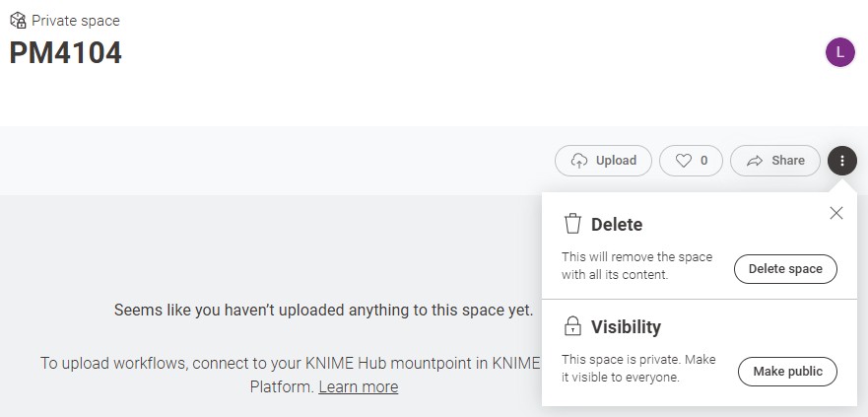Open the purple L user avatar
The width and height of the screenshot is (868, 417).
[x=839, y=53]
